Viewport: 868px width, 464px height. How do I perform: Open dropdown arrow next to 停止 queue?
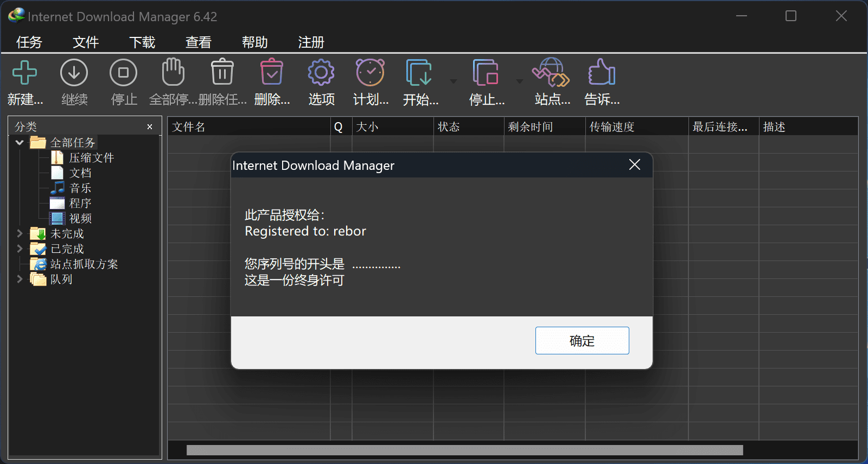pos(520,81)
